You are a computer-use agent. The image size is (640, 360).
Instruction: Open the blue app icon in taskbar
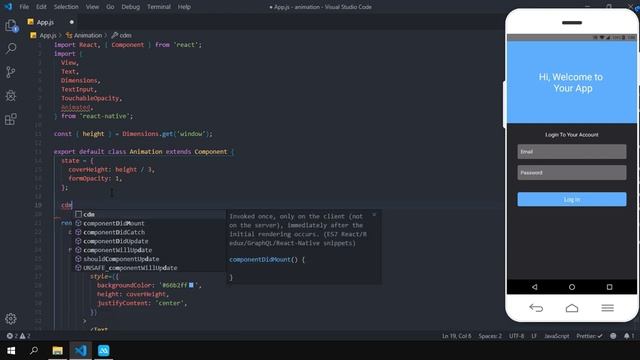[104, 351]
